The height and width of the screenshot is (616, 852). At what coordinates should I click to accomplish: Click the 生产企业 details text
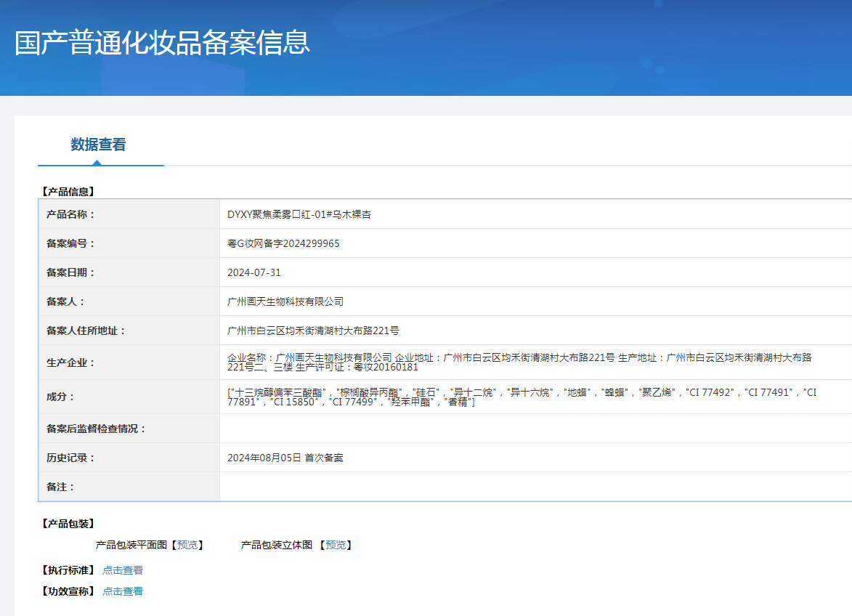point(519,362)
